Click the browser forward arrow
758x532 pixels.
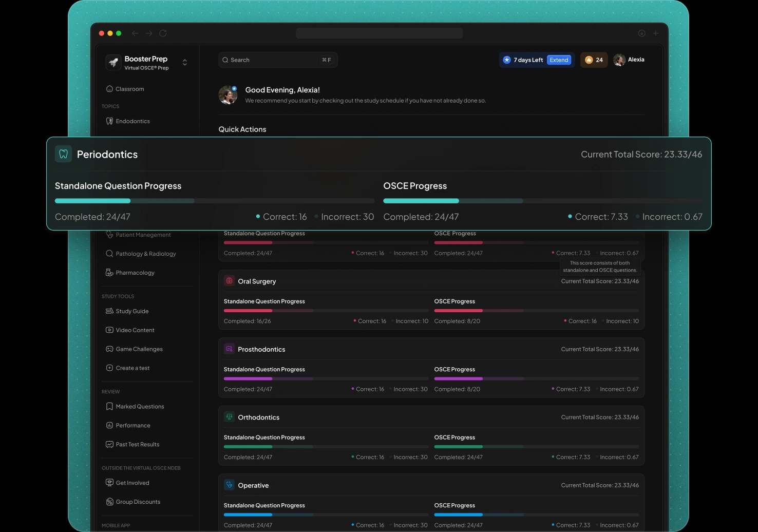coord(149,33)
